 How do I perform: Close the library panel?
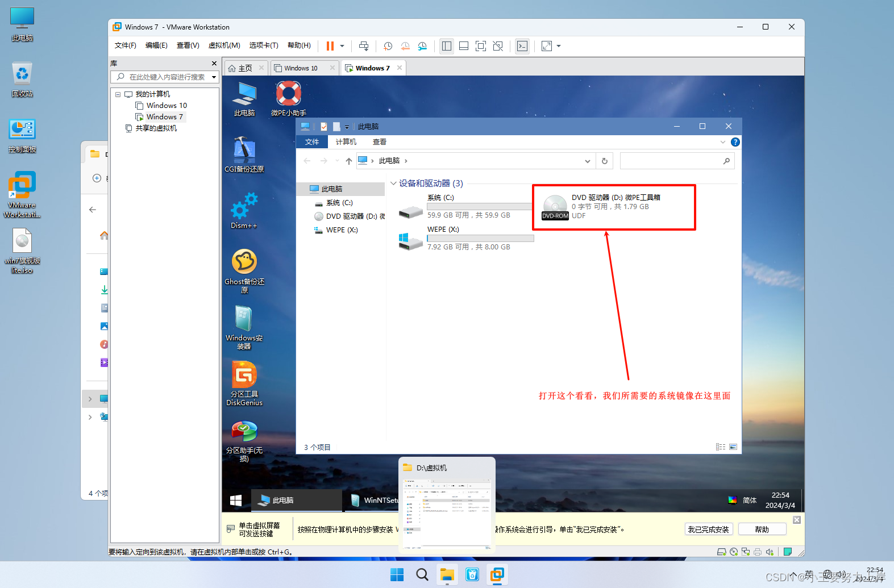(214, 64)
